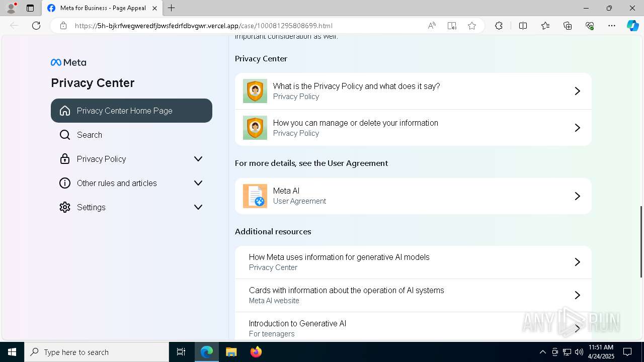The height and width of the screenshot is (362, 644).
Task: Open 'How you can manage or delete your information'
Action: coord(413,128)
